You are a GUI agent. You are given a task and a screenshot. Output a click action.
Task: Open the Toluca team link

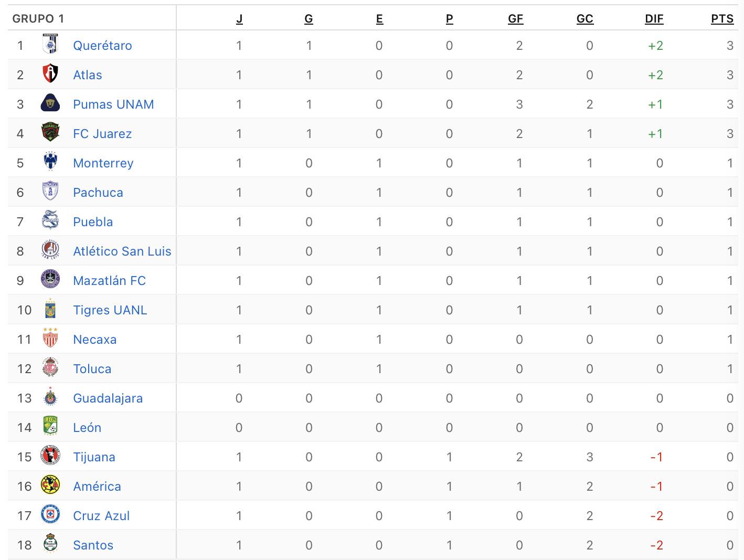(x=92, y=368)
